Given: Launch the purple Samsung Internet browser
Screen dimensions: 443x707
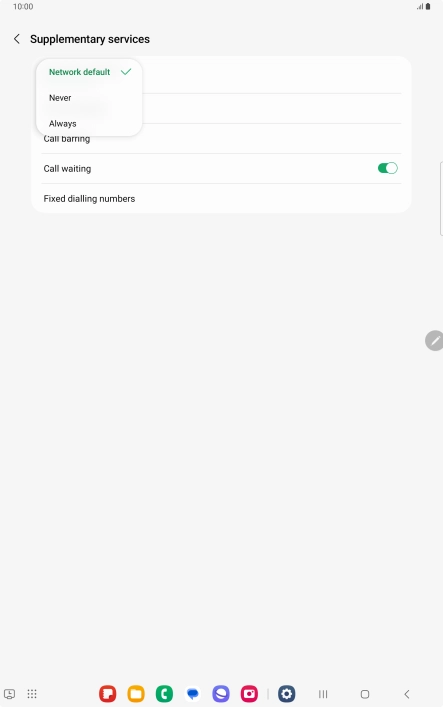Looking at the screenshot, I should pos(221,693).
